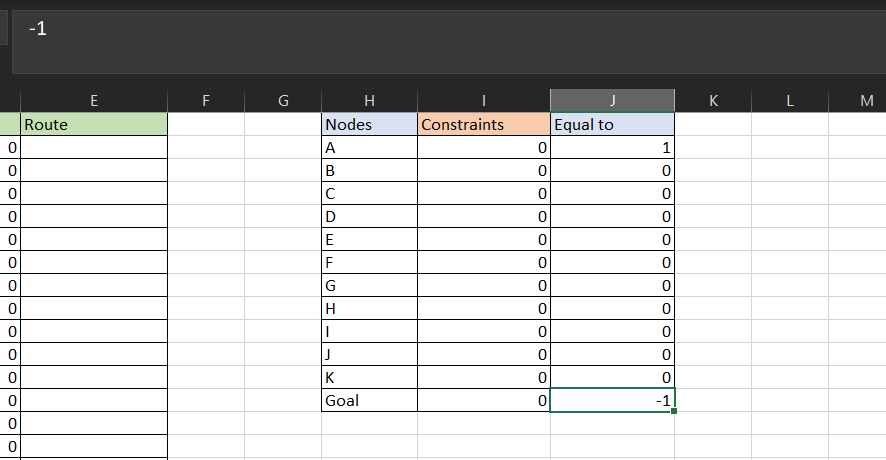The height and width of the screenshot is (460, 886).
Task: Select the node F label cell
Action: (x=369, y=263)
